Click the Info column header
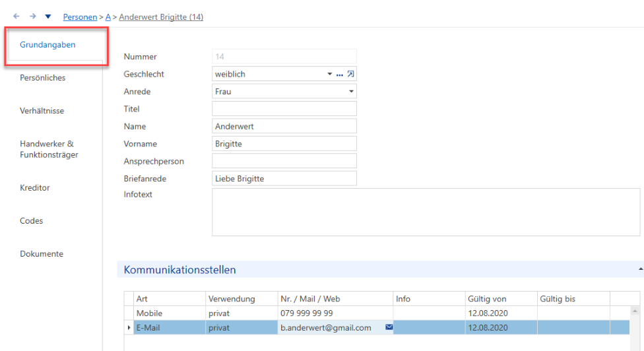 coord(429,299)
